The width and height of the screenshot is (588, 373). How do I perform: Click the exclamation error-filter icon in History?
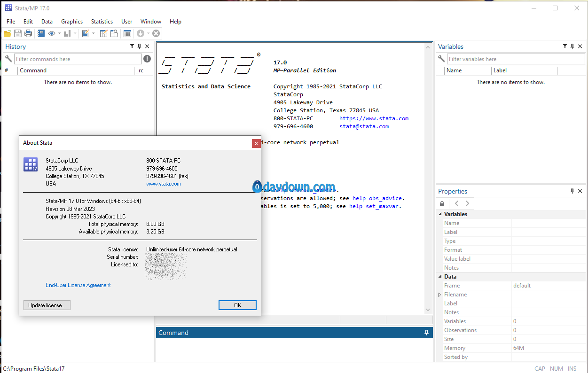[147, 59]
